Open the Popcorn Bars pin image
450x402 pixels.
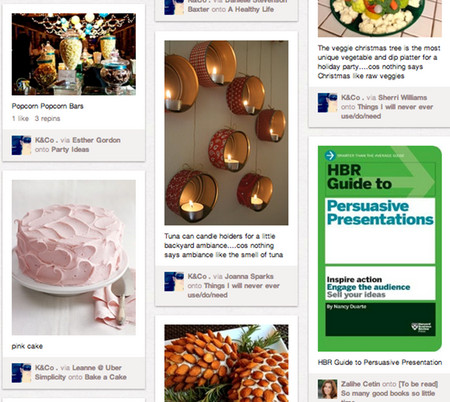coord(74,54)
